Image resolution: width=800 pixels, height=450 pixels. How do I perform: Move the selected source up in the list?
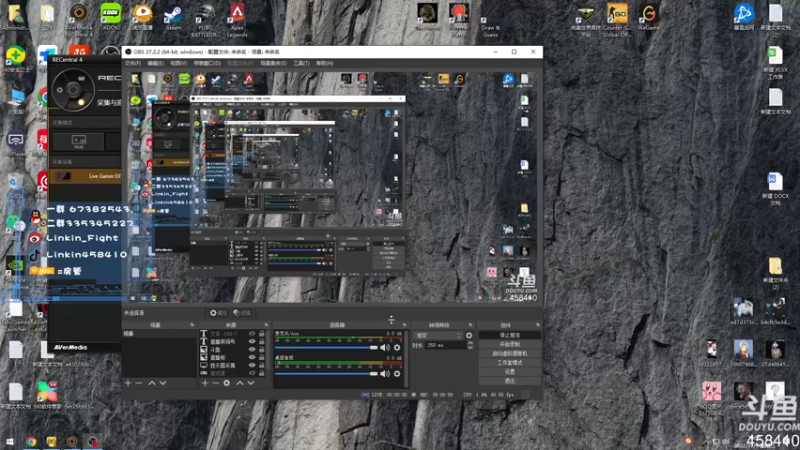[240, 383]
